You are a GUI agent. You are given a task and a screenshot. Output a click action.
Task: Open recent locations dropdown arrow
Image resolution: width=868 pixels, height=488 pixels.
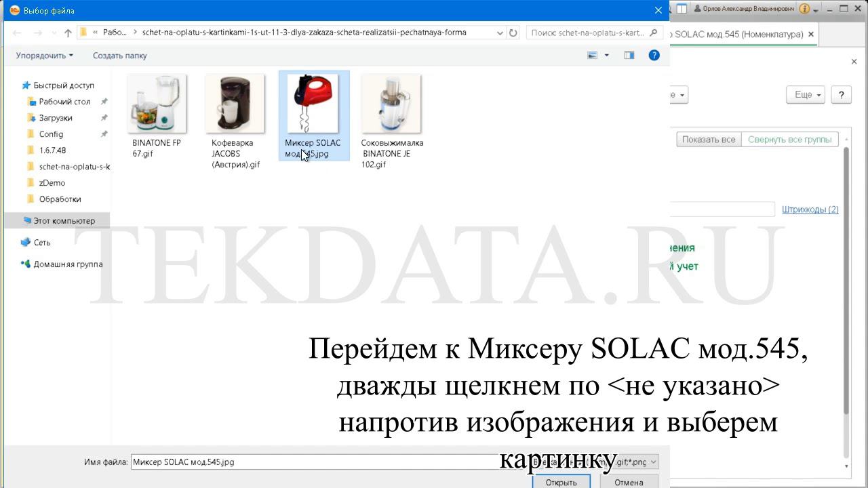tap(54, 33)
